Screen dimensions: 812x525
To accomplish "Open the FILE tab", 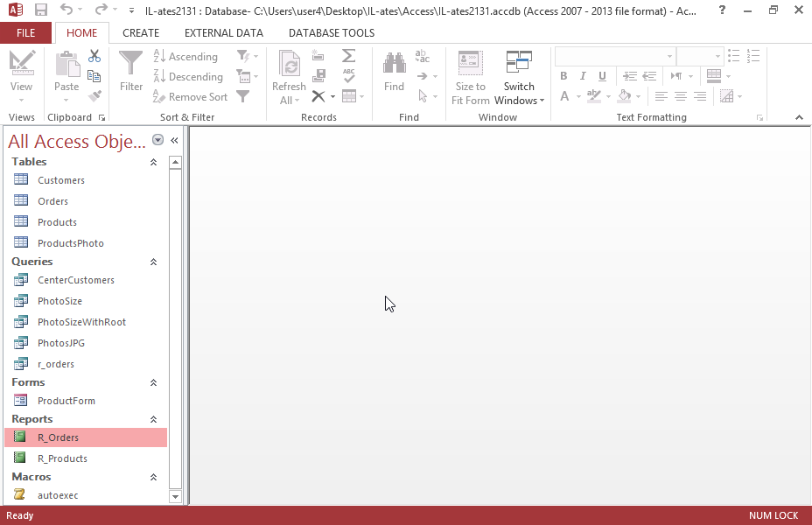I will pos(26,33).
